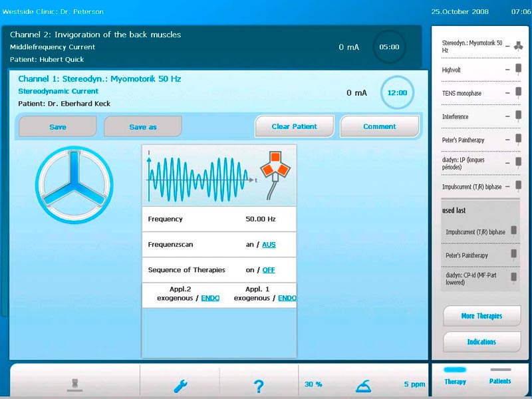Viewport: 532px width, 399px height.
Task: Choose TENS monophase therapy from list
Action: [x=462, y=93]
